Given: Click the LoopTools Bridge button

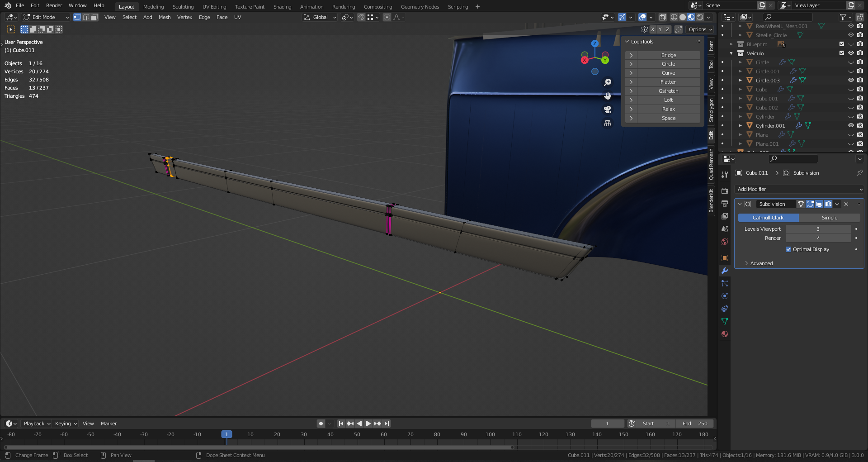Looking at the screenshot, I should [668, 55].
